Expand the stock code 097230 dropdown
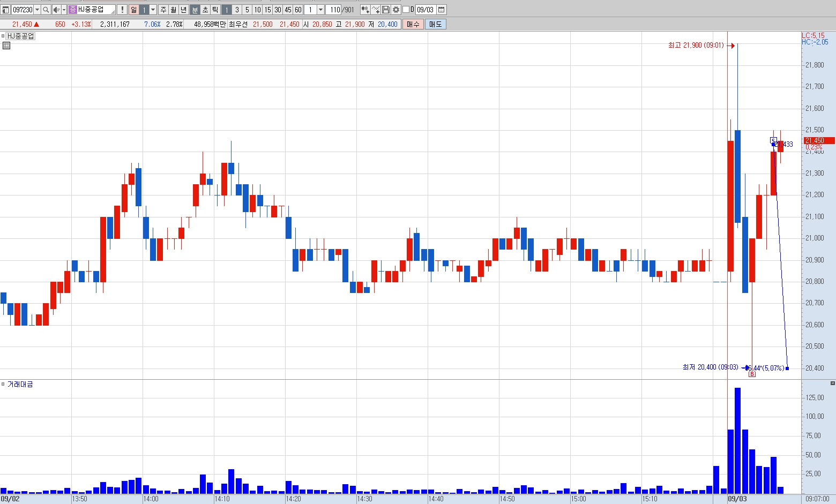 pyautogui.click(x=37, y=10)
